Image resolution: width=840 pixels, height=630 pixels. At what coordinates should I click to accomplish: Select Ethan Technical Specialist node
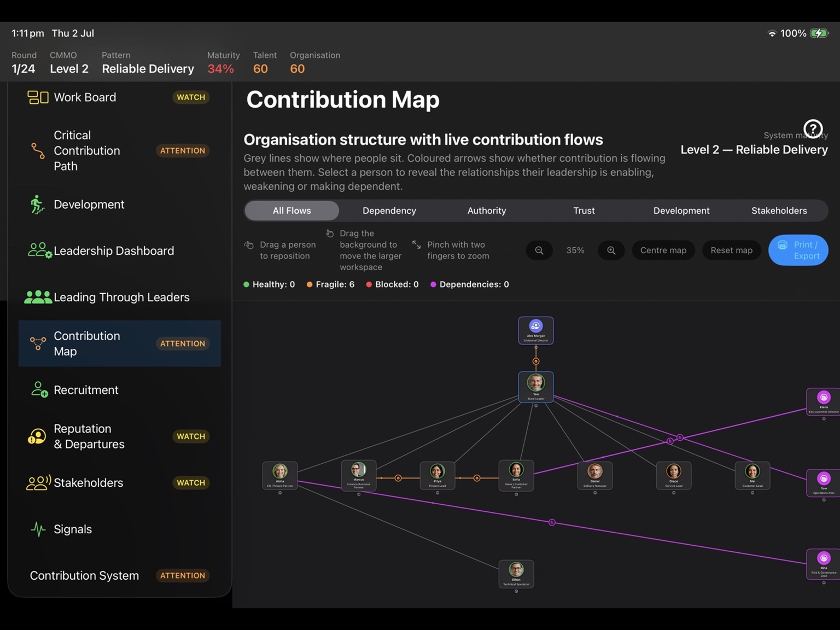click(x=516, y=574)
